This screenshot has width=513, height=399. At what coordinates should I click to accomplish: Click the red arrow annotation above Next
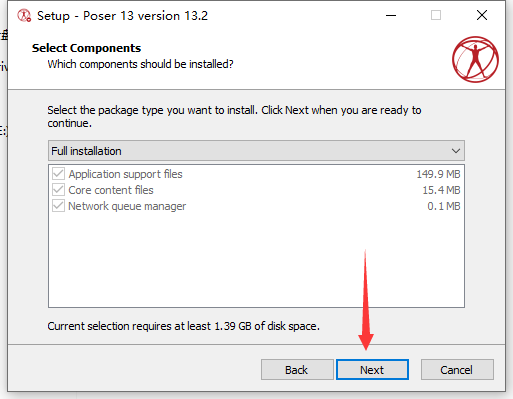point(366,300)
